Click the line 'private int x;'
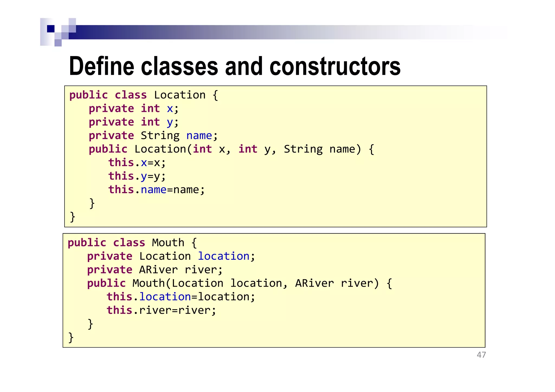 click(x=134, y=109)
